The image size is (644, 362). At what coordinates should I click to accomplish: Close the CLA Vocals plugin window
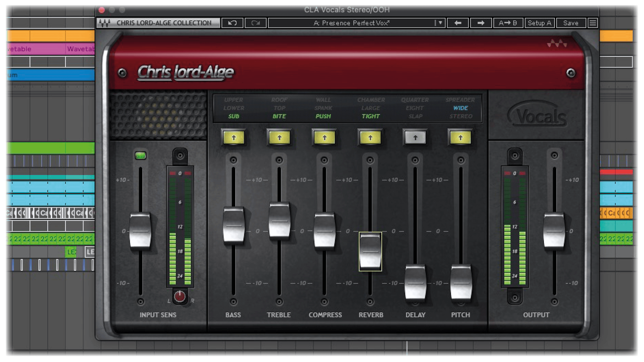coord(102,10)
